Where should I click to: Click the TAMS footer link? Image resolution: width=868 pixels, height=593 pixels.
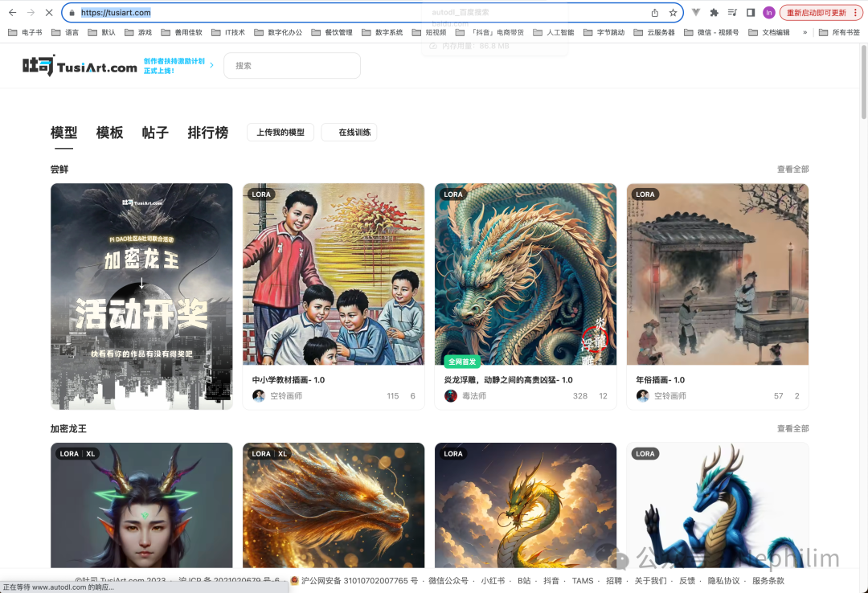click(583, 580)
